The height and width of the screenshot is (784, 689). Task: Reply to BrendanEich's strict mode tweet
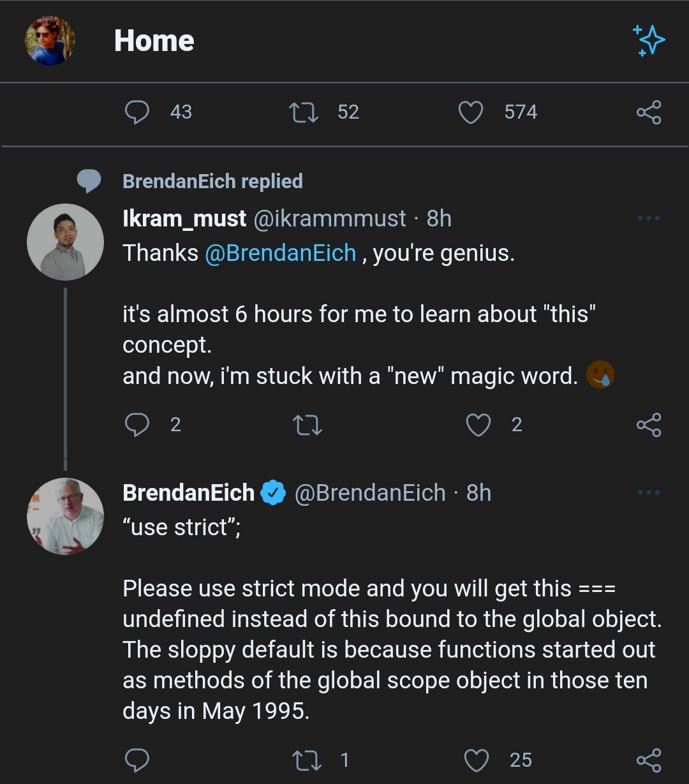137,760
